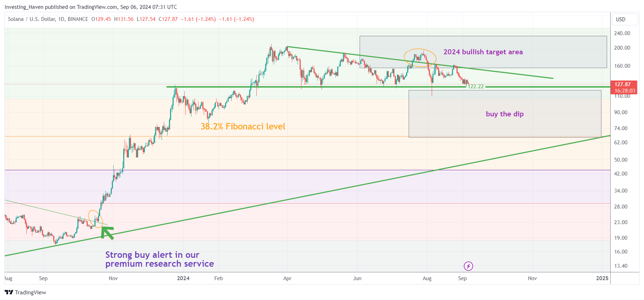Click the Feb time axis label
The height and width of the screenshot is (300, 644).
point(219,278)
